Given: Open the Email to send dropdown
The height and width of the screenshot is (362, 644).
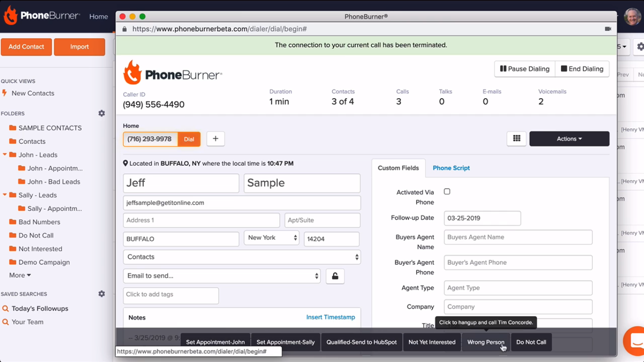Looking at the screenshot, I should [222, 276].
